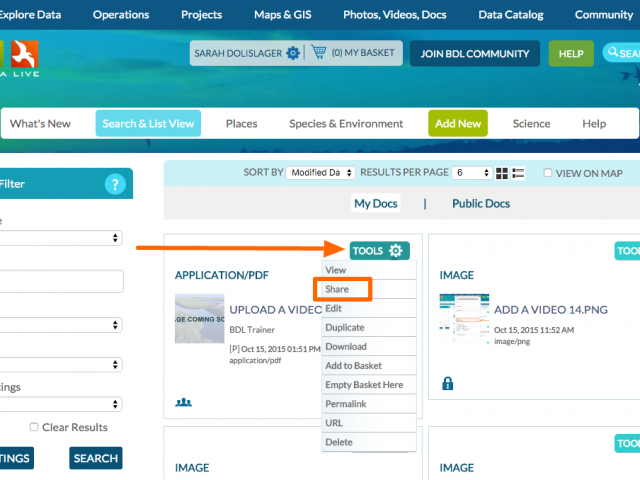Open the Science tab
640x480 pixels.
click(531, 124)
